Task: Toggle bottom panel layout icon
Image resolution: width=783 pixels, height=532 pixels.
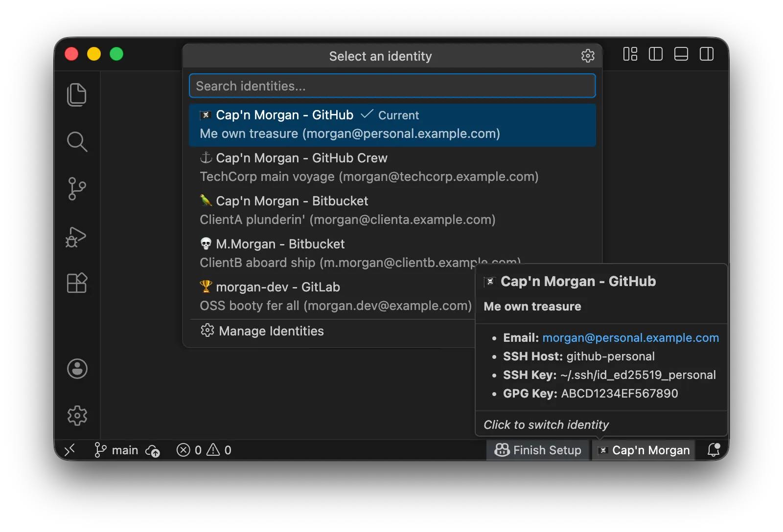Action: [681, 54]
